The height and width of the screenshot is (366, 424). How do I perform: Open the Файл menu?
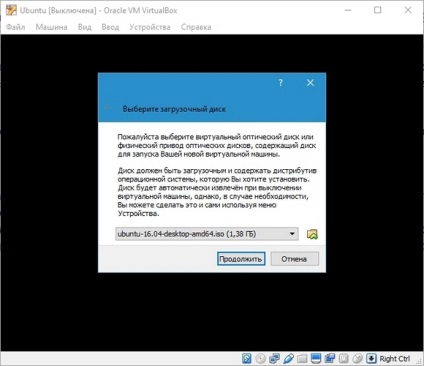pyautogui.click(x=15, y=27)
